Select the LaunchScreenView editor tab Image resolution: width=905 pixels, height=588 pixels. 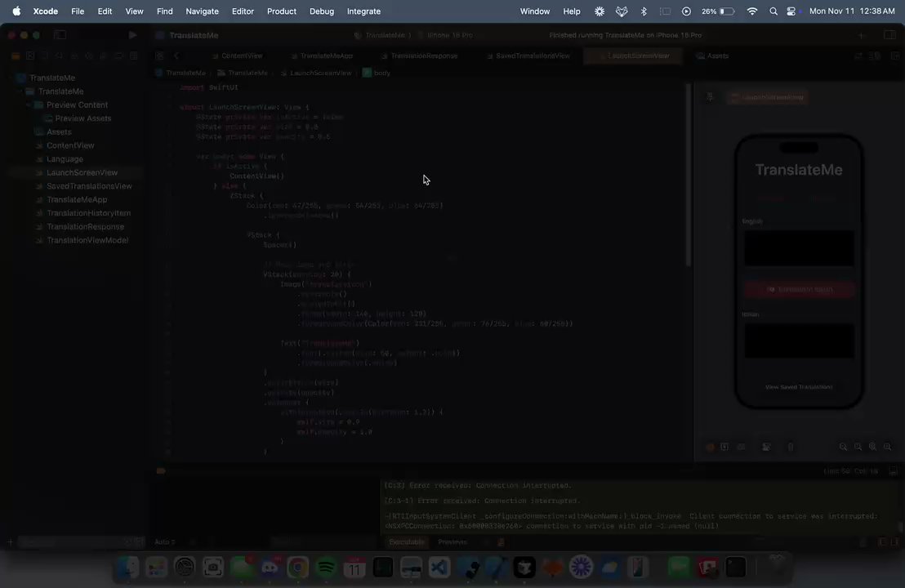click(633, 56)
